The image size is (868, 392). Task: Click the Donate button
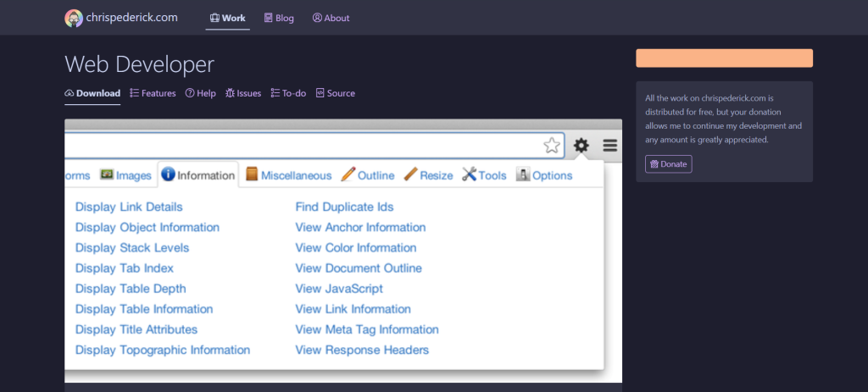coord(668,164)
